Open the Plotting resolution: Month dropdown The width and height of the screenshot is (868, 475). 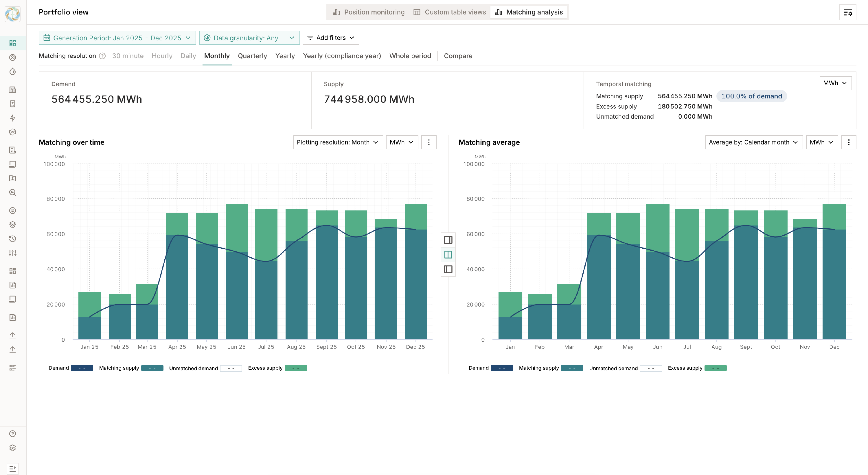pyautogui.click(x=337, y=142)
